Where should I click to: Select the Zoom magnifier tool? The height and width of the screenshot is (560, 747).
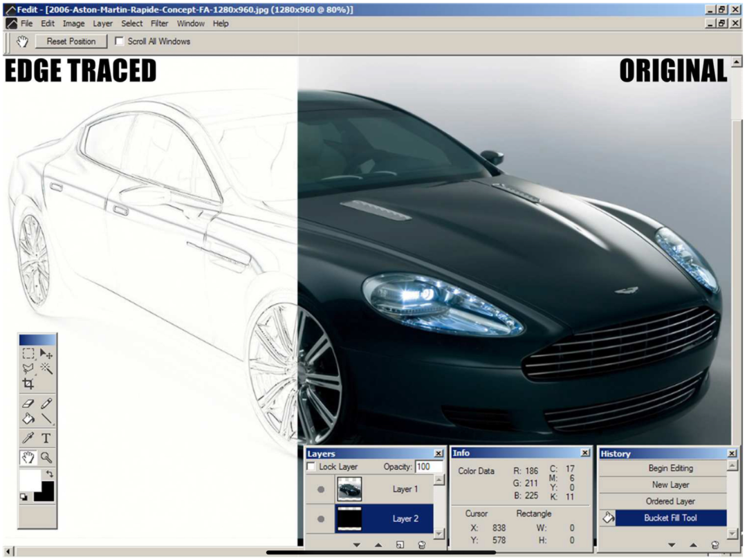tap(46, 458)
